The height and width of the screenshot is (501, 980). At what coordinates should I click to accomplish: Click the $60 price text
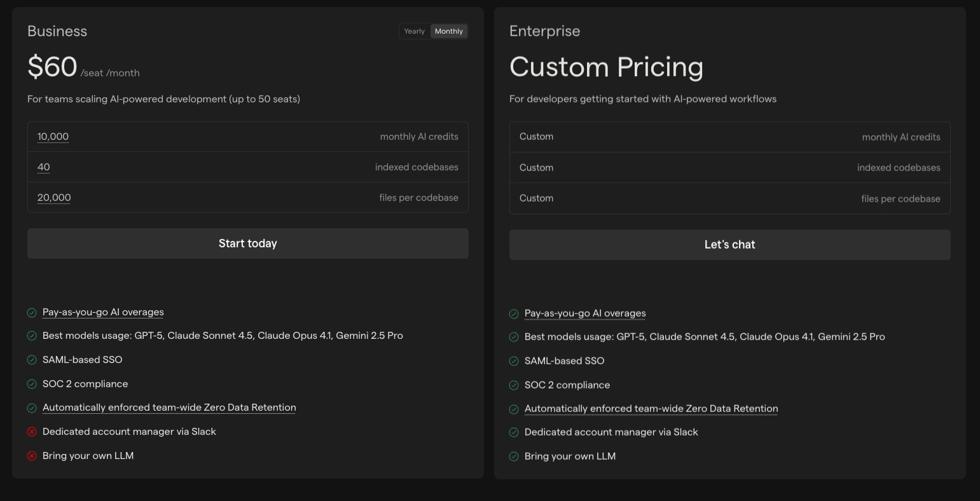click(x=52, y=67)
